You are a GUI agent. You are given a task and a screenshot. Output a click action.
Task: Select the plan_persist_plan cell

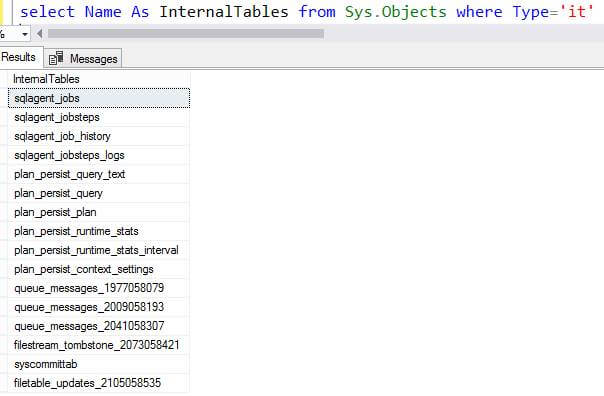(x=99, y=212)
